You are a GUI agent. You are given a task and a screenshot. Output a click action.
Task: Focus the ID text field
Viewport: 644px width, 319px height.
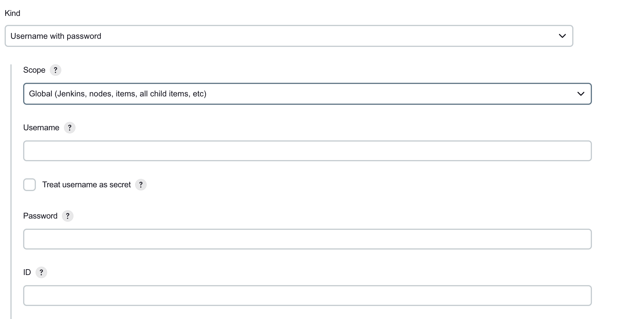[307, 296]
